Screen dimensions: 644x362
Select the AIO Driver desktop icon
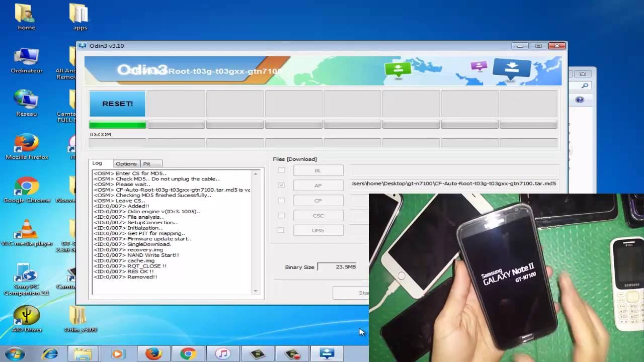27,319
